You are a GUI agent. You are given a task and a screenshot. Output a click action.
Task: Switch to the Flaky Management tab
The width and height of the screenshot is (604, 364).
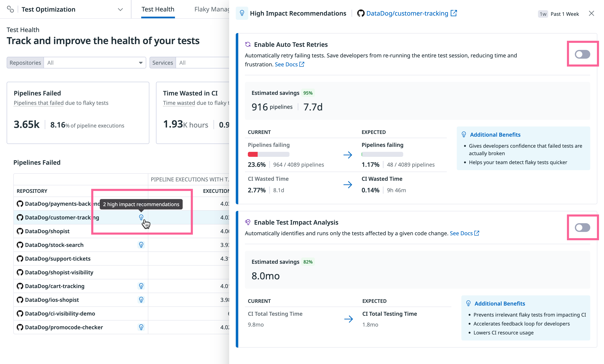pyautogui.click(x=212, y=9)
